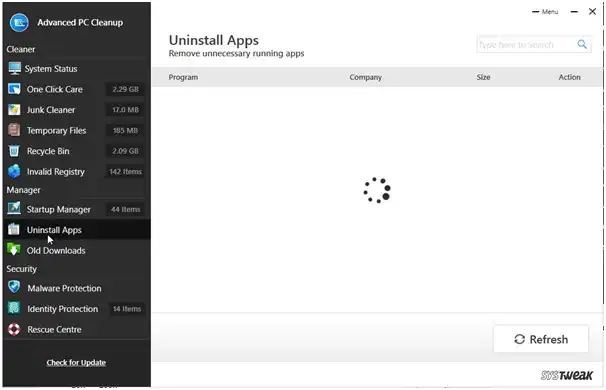Click the Uninstall Apps icon in the sidebar
The width and height of the screenshot is (606, 390).
pyautogui.click(x=14, y=230)
